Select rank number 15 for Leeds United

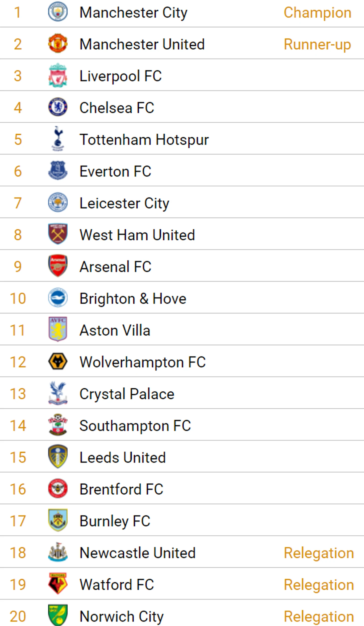coord(18,457)
